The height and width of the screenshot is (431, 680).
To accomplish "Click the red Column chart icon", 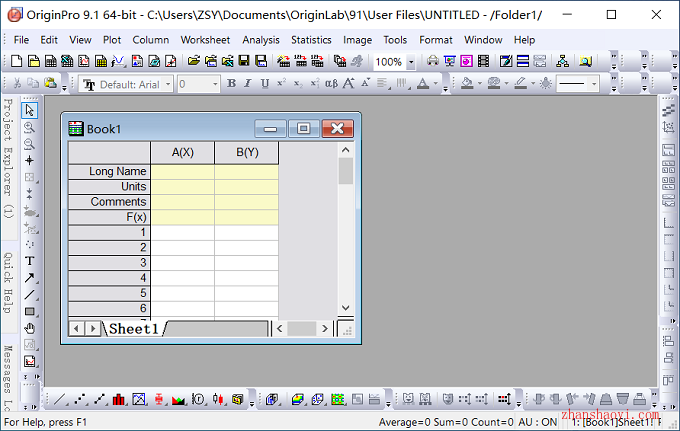I will [x=119, y=399].
